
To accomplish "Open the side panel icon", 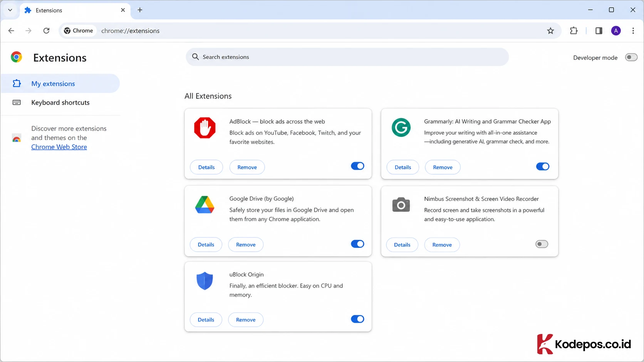I will (x=599, y=31).
